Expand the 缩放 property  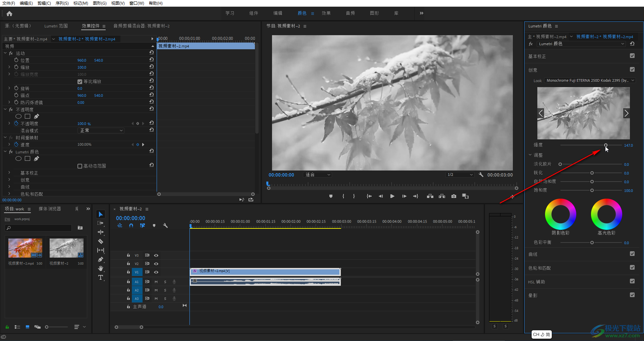tap(9, 67)
